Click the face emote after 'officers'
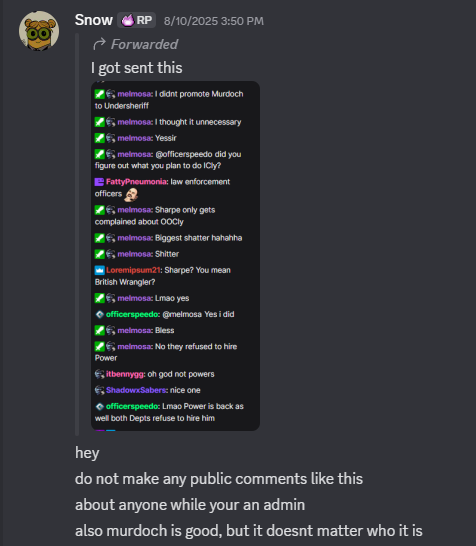 pos(131,195)
